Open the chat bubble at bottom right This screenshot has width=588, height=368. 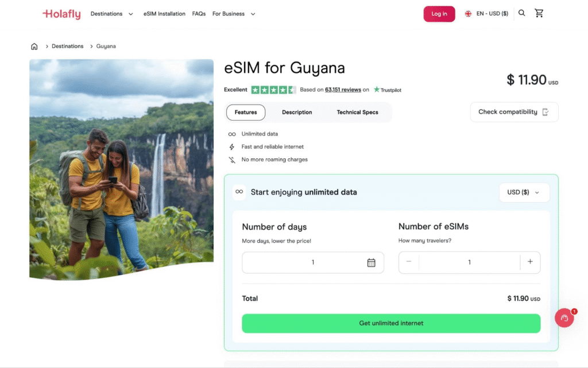click(x=564, y=317)
